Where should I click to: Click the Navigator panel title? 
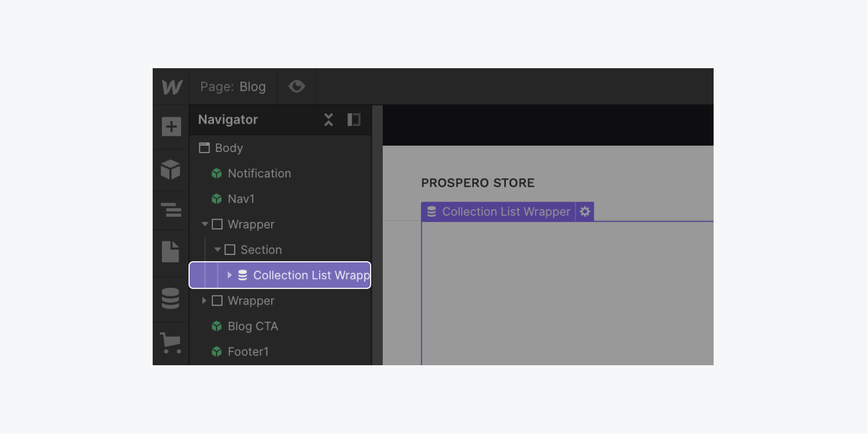tap(228, 120)
